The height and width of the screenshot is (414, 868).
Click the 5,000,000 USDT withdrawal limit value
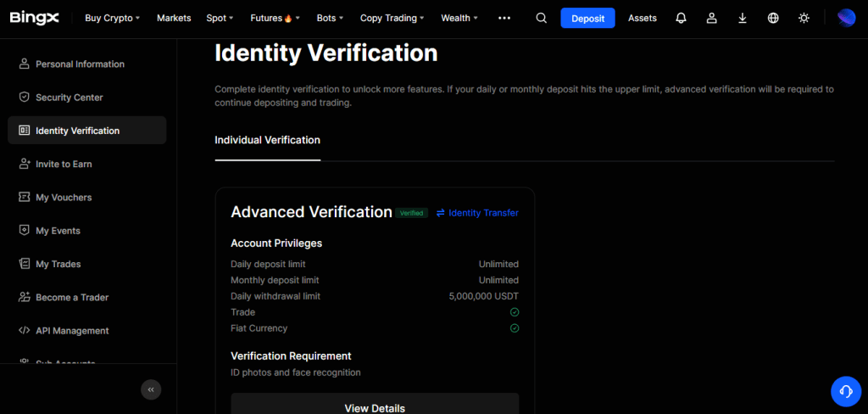pyautogui.click(x=484, y=296)
